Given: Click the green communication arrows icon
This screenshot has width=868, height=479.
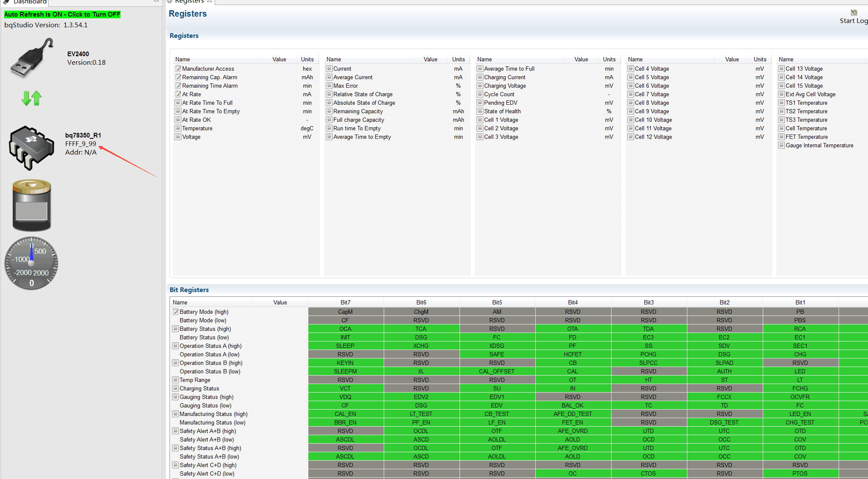Looking at the screenshot, I should point(32,98).
